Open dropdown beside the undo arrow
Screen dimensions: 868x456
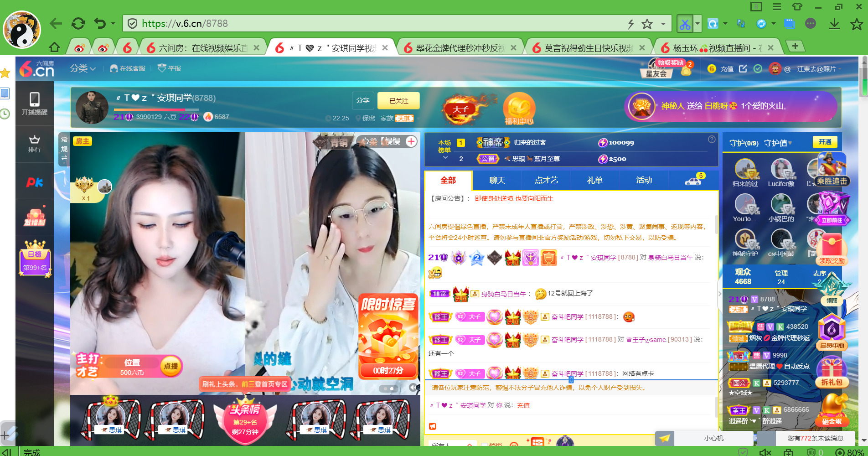tap(113, 24)
